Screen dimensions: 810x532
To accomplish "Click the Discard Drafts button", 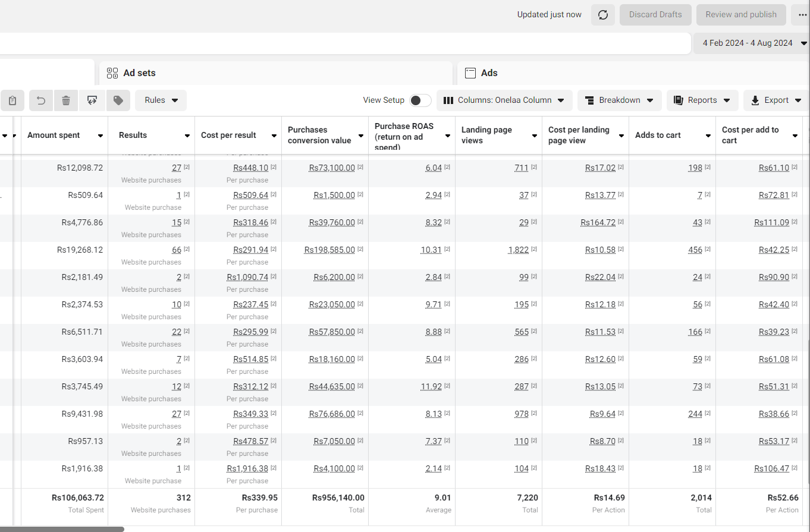I will pos(655,15).
